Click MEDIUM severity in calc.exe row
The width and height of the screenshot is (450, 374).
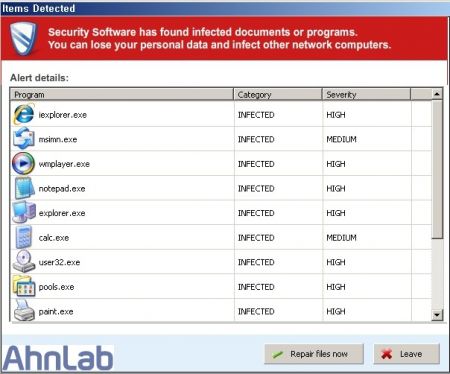pos(341,238)
